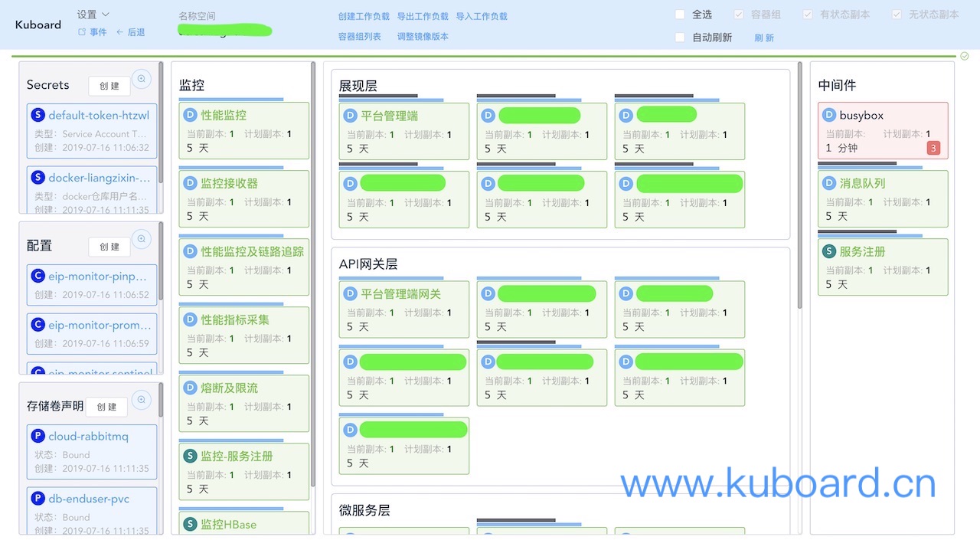Screen dimensions: 980x550
Task: Click the zoom icon in Secrets panel
Action: click(x=142, y=78)
